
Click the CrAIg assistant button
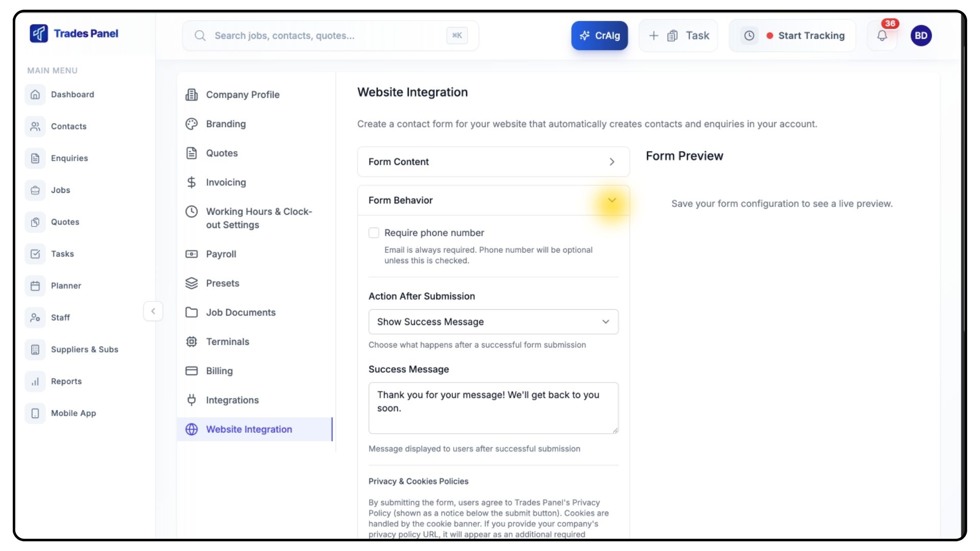click(599, 36)
